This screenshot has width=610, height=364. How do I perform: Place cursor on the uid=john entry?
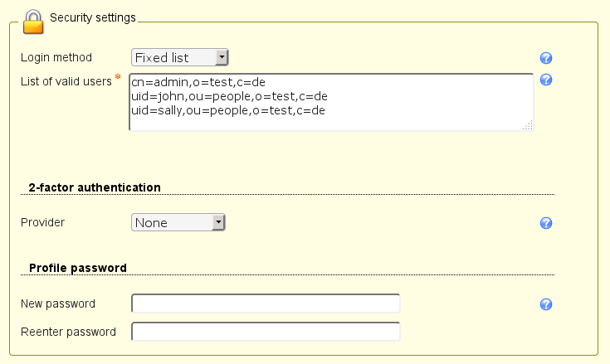pyautogui.click(x=229, y=96)
